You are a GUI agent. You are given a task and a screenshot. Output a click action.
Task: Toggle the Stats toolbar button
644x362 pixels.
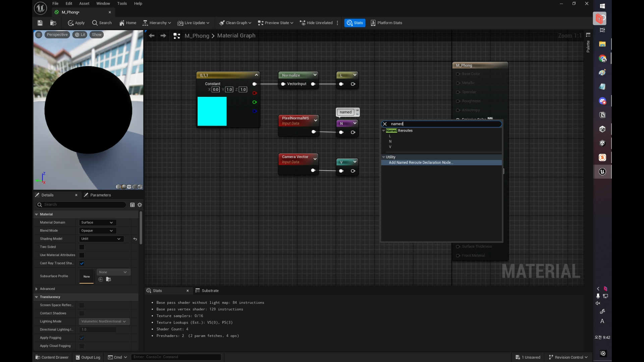[355, 23]
